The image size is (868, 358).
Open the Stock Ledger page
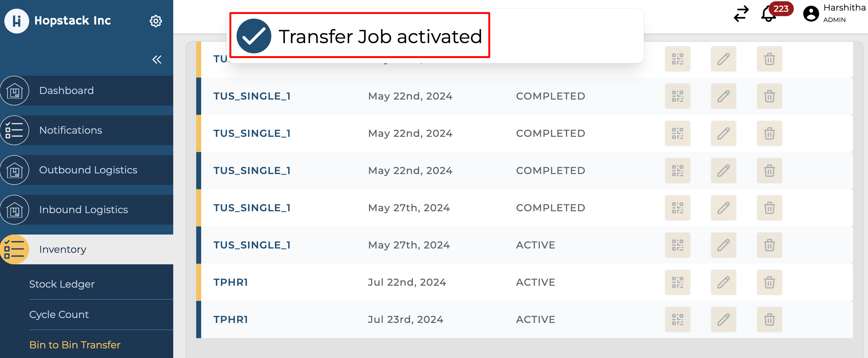(62, 284)
